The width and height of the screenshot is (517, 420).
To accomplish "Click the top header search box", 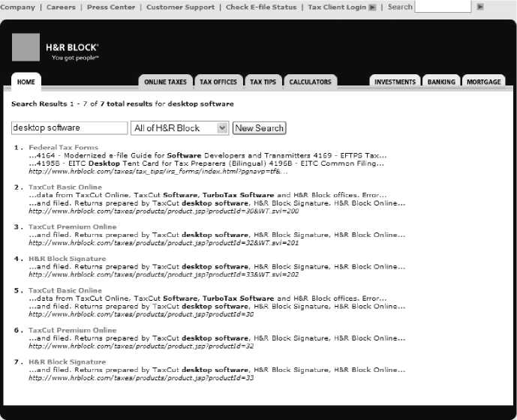I will [443, 7].
